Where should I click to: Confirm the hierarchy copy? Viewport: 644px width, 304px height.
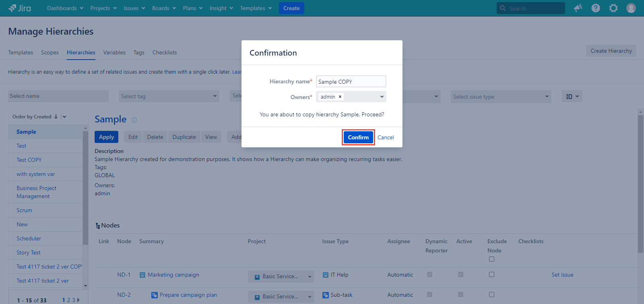pyautogui.click(x=358, y=137)
